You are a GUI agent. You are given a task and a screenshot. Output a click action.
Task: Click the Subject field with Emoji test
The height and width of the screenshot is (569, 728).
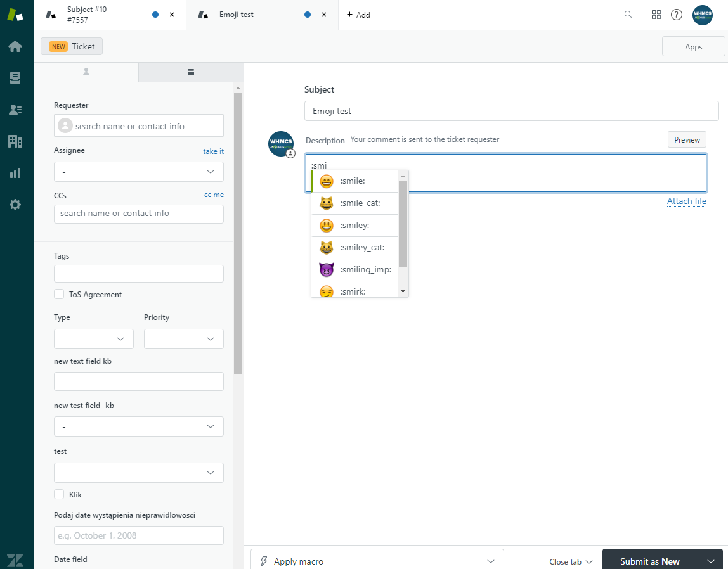pos(511,111)
